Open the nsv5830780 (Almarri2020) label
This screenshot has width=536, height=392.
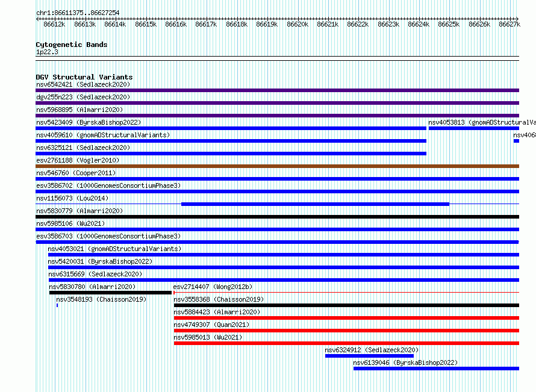point(92,287)
